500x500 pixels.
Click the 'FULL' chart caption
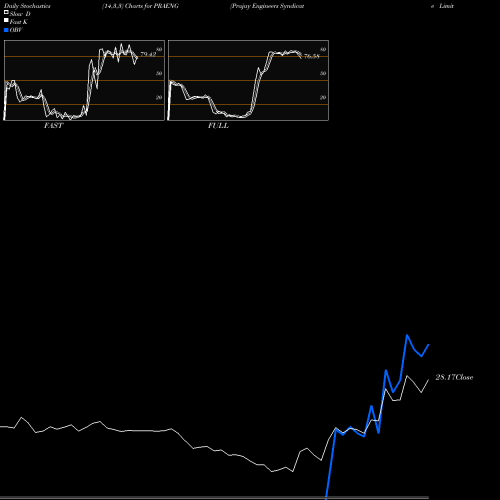(x=218, y=126)
